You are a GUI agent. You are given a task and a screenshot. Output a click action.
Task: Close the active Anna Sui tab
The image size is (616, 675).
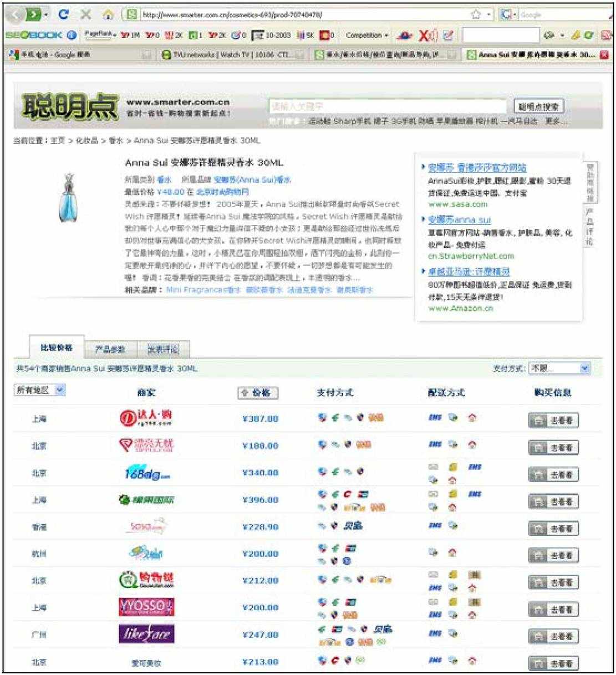tap(604, 54)
